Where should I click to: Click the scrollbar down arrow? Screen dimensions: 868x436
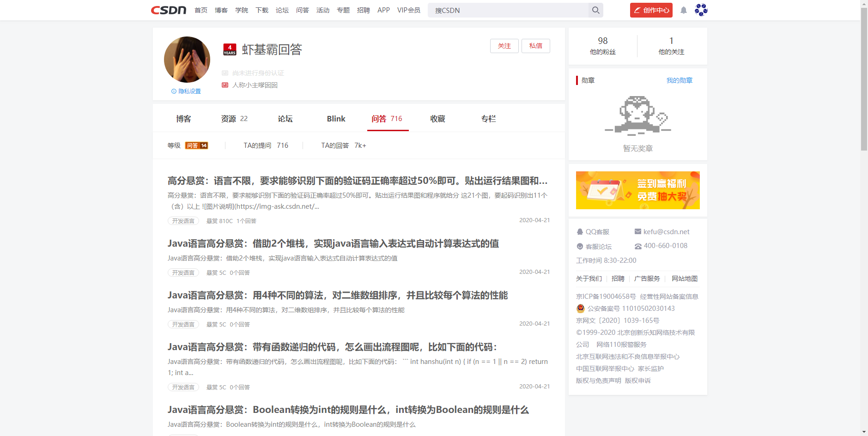tap(864, 432)
